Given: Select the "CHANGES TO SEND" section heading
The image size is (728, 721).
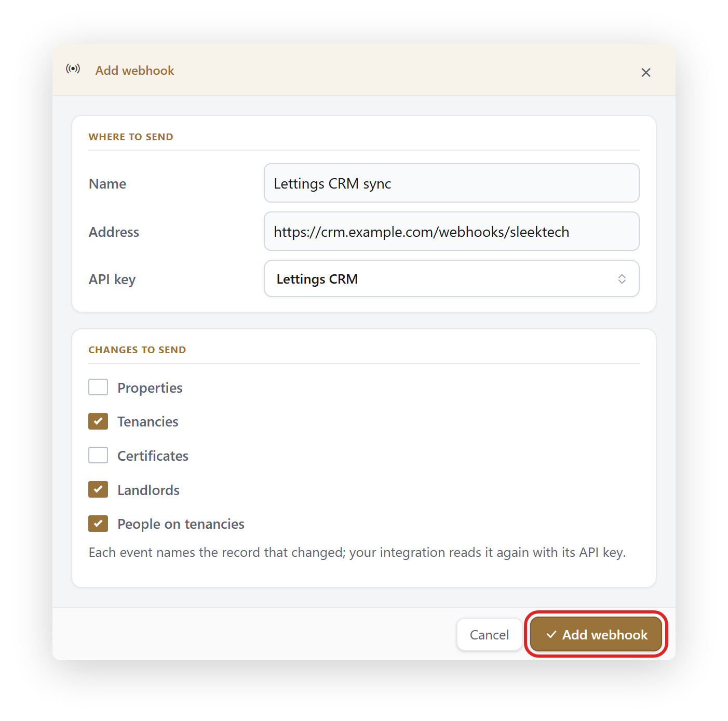Looking at the screenshot, I should pyautogui.click(x=137, y=350).
